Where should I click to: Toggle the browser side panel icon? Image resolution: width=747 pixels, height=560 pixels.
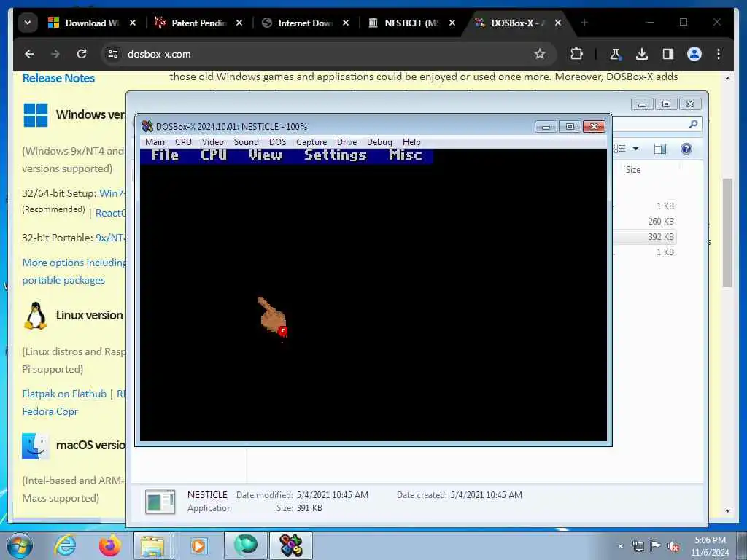[x=668, y=54]
